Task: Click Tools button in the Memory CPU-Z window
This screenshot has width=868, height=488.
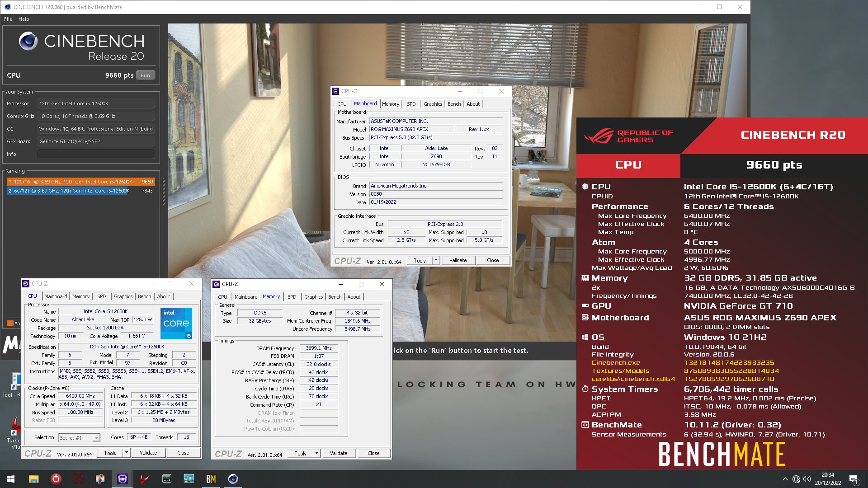Action: [x=300, y=453]
